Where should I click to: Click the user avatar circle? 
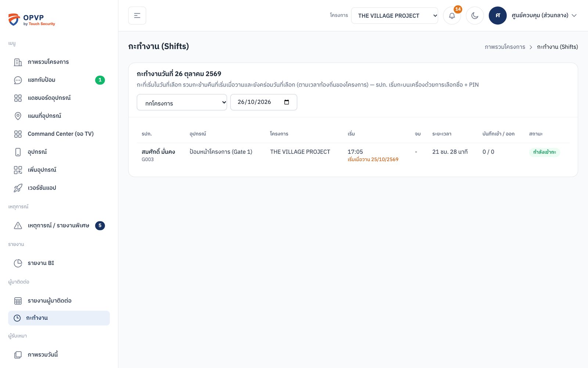point(498,15)
